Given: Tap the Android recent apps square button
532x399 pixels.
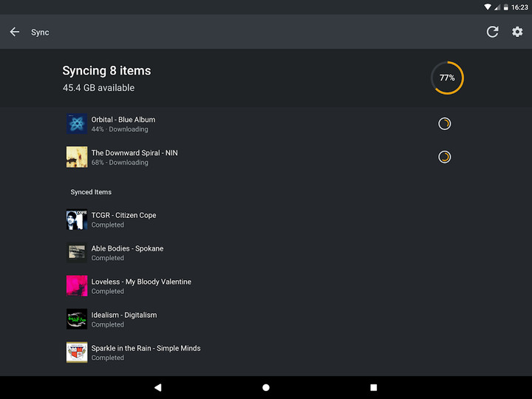Looking at the screenshot, I should click(x=373, y=387).
